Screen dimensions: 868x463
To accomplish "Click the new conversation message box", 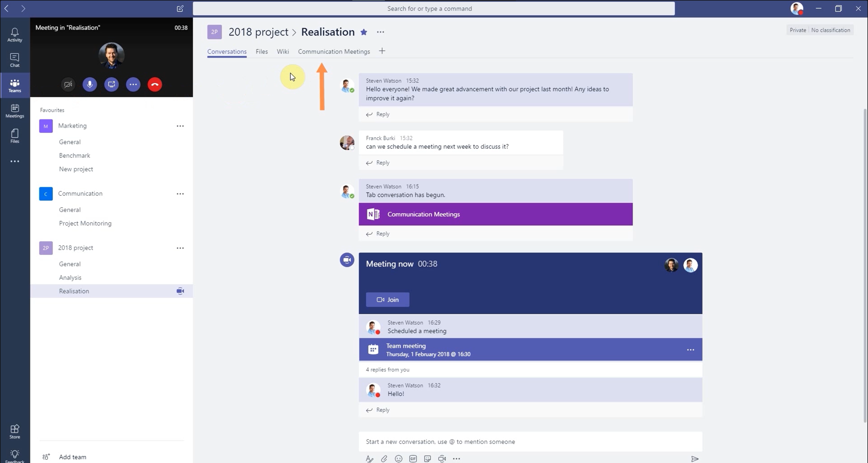I will pos(530,442).
